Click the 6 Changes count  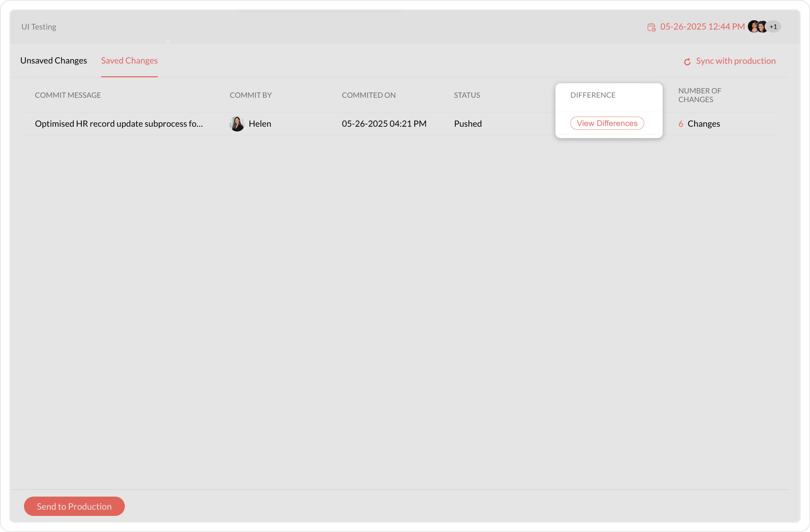tap(699, 124)
